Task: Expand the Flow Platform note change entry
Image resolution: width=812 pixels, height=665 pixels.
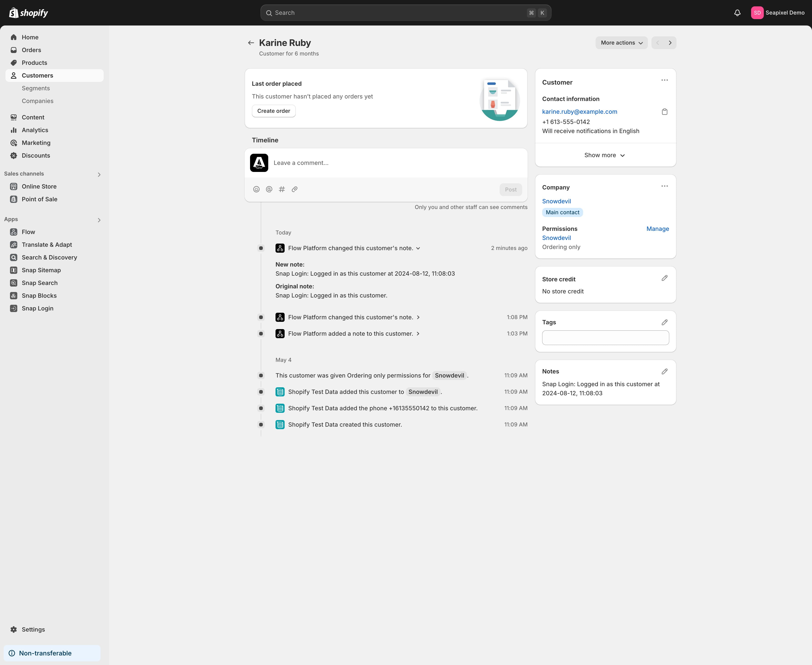Action: (x=418, y=248)
